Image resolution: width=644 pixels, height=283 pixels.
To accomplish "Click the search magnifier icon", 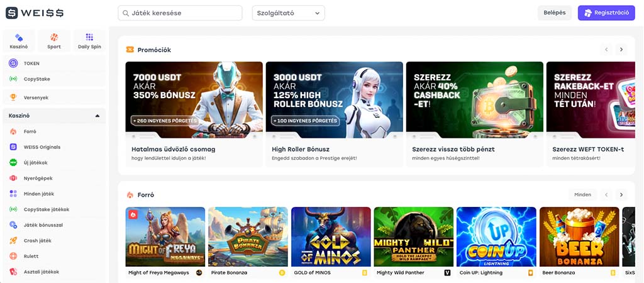I will (126, 13).
